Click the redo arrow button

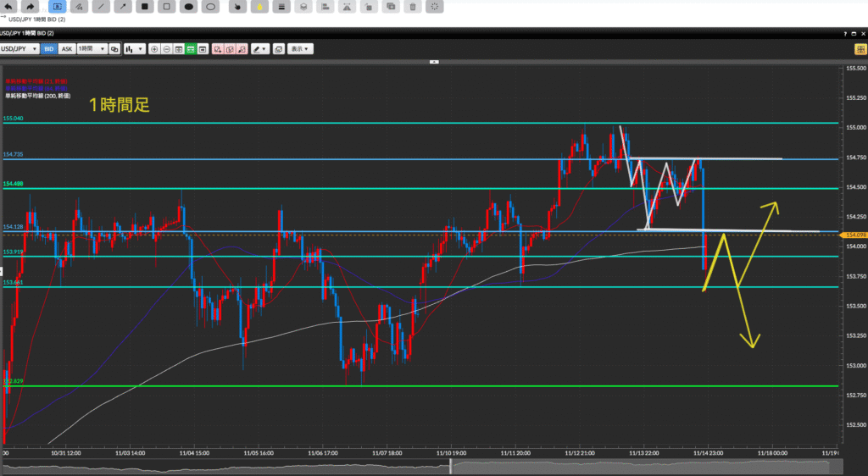(x=31, y=7)
